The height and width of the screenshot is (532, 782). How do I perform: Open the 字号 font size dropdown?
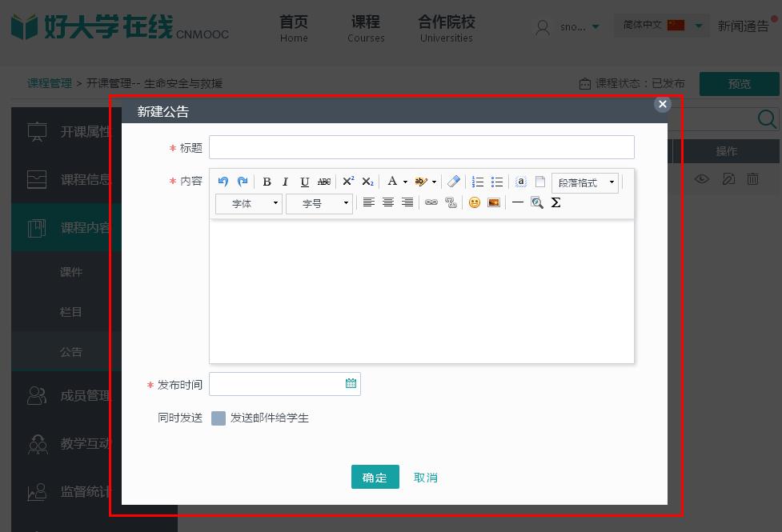coord(319,203)
